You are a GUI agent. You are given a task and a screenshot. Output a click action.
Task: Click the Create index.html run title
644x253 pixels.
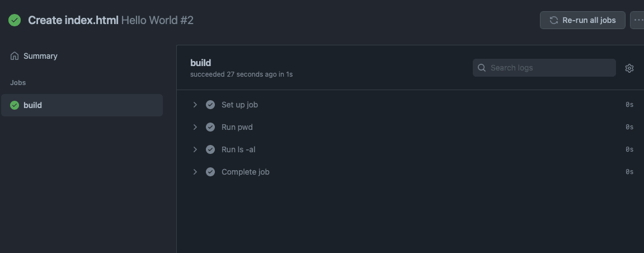pos(73,20)
